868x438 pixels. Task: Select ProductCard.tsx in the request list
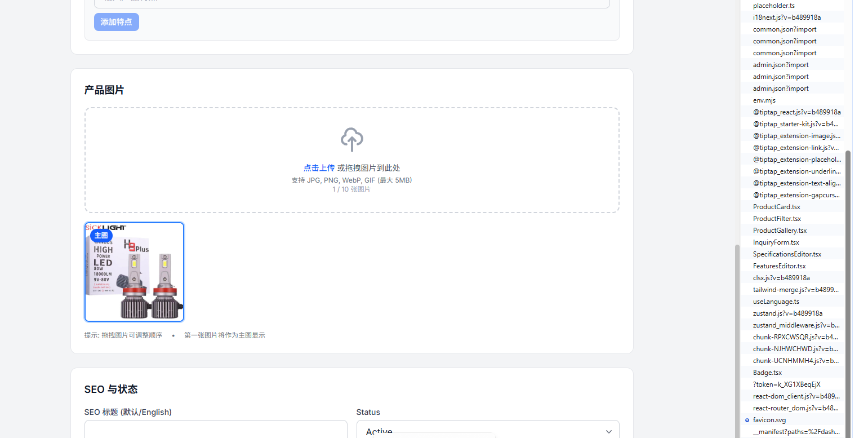coord(776,207)
